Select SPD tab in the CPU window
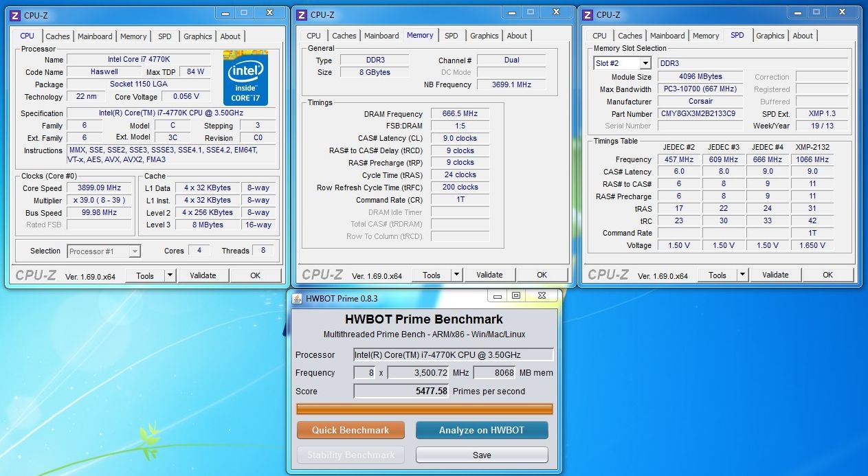868x476 pixels. point(165,36)
